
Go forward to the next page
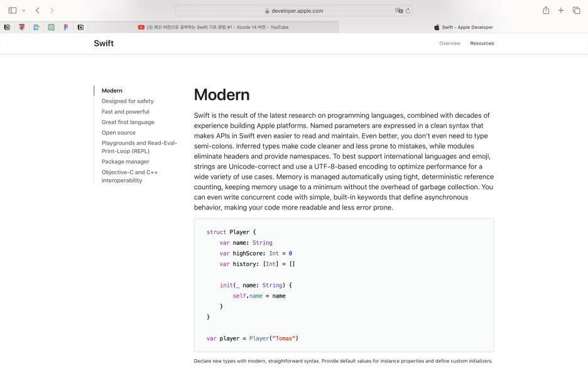[52, 11]
